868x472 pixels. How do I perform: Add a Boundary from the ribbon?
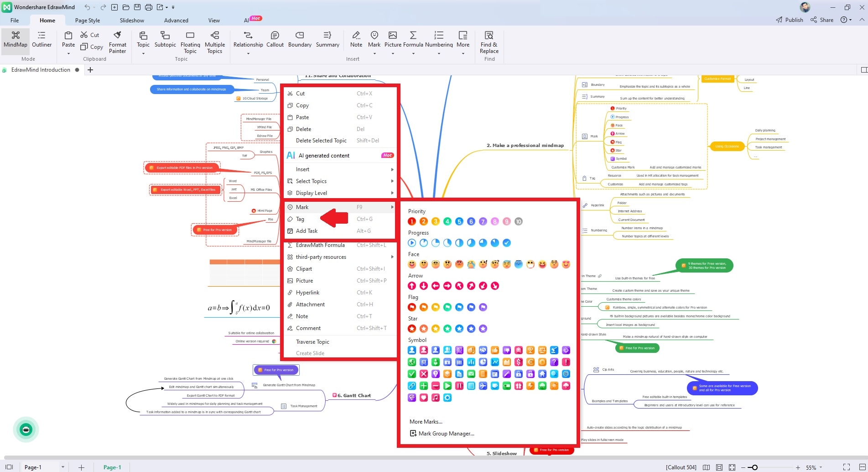300,40
